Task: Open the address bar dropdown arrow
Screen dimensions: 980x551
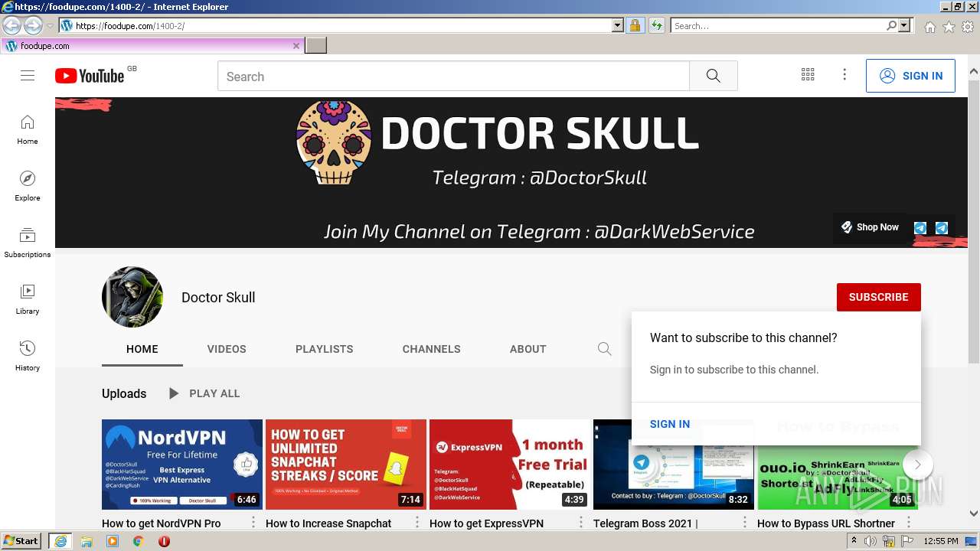Action: [618, 25]
